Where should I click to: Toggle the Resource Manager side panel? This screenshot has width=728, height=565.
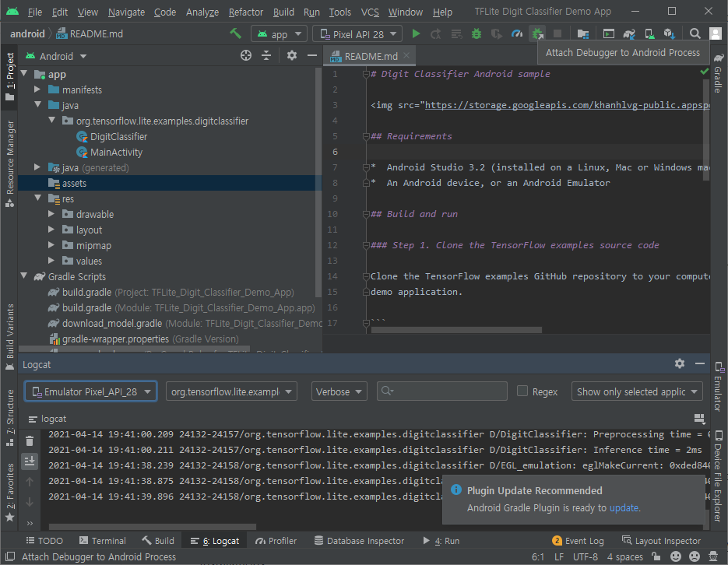(x=10, y=163)
